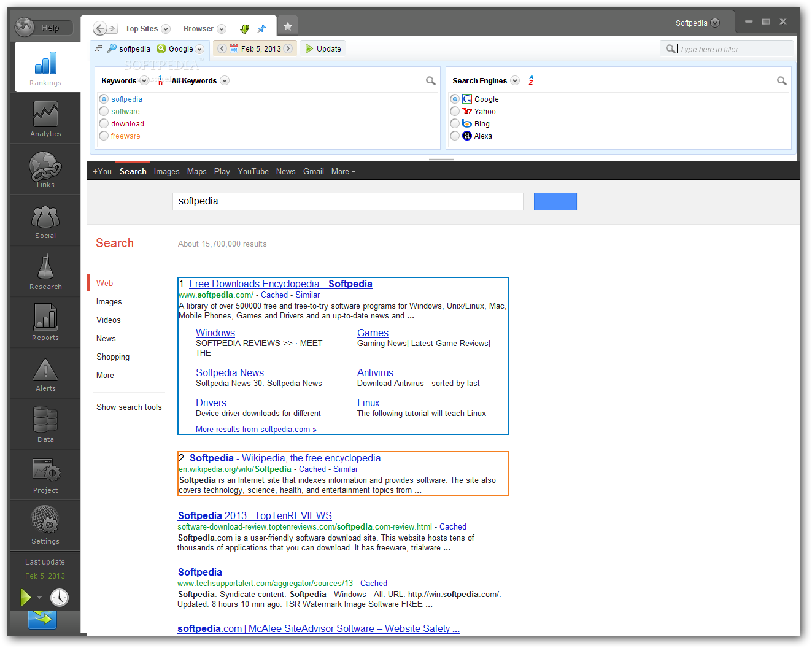812x648 pixels.
Task: Select the Google search engine radio
Action: click(x=455, y=99)
